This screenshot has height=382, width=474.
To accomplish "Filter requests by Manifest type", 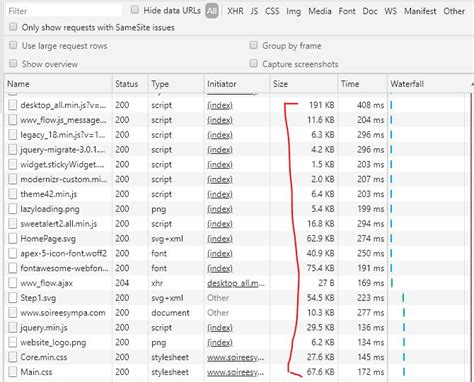I will (x=420, y=11).
